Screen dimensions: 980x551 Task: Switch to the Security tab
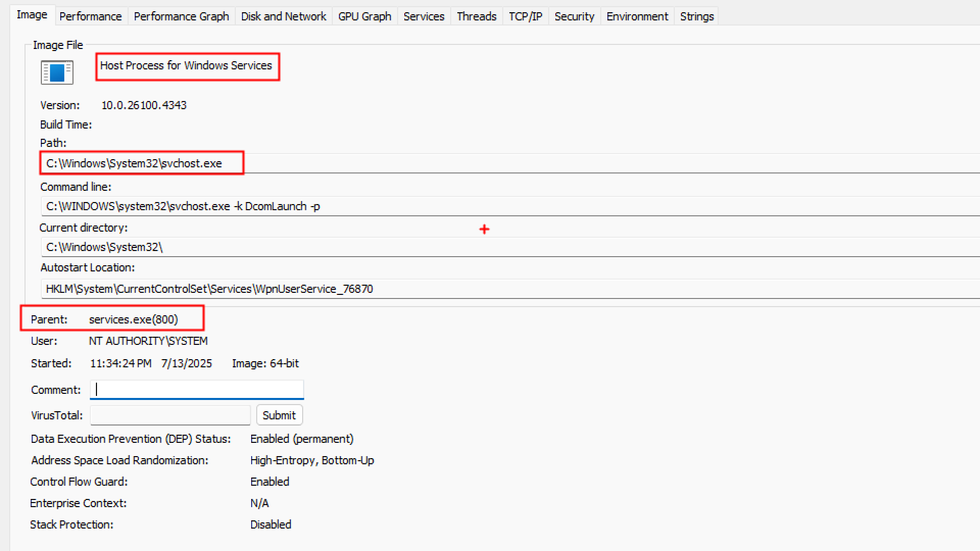[574, 16]
